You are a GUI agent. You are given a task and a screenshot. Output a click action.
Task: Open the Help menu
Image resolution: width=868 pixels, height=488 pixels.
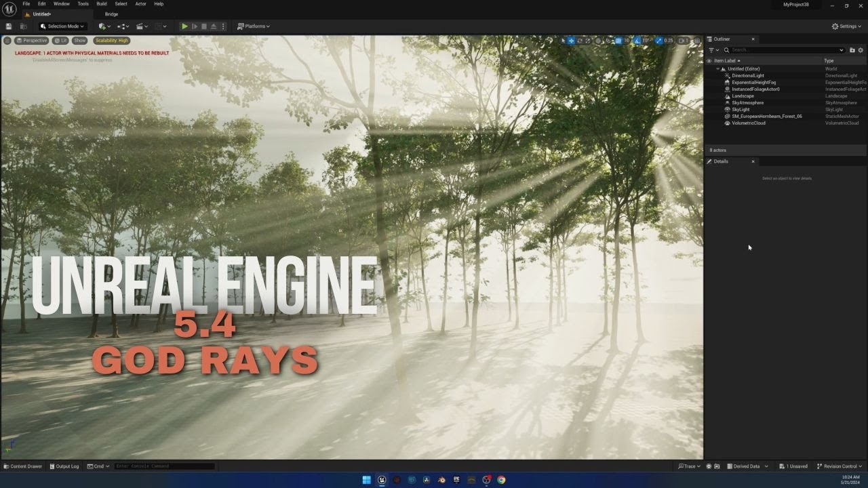pyautogui.click(x=159, y=4)
